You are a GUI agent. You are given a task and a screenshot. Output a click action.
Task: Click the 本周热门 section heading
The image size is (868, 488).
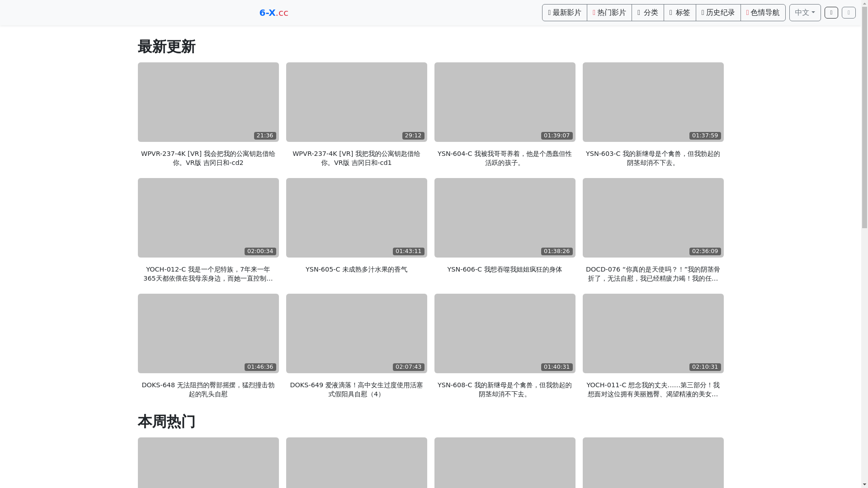tap(166, 422)
